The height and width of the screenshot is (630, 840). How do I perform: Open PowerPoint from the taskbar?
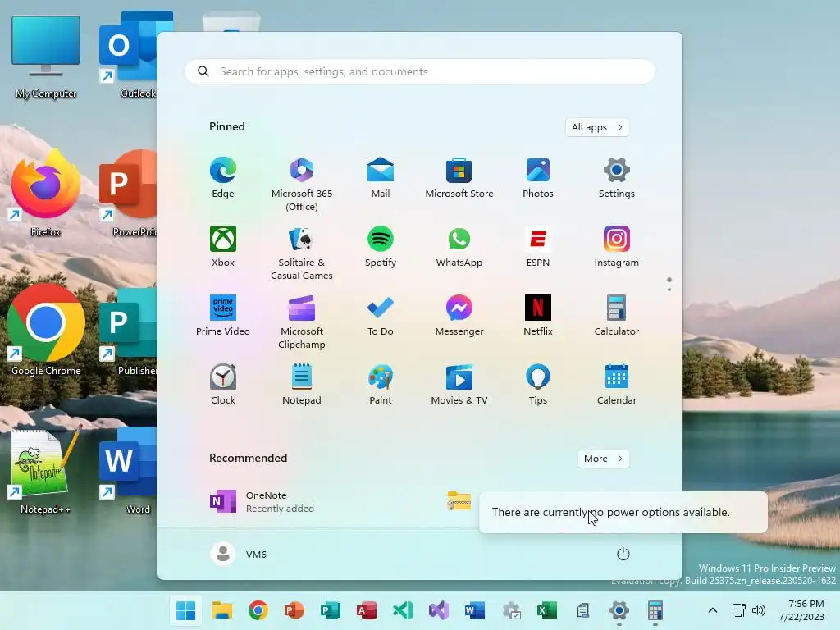click(x=294, y=610)
